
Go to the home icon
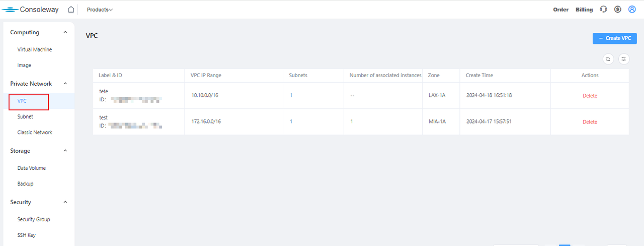pyautogui.click(x=71, y=10)
